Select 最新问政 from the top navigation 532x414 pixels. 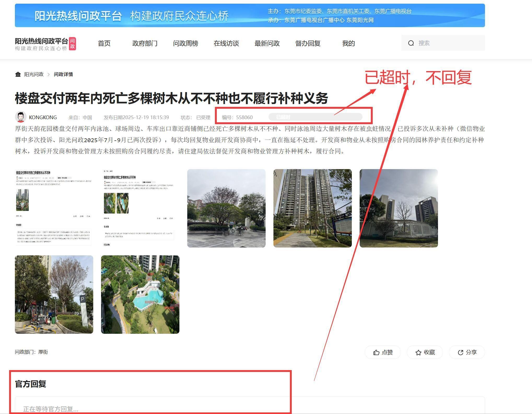pyautogui.click(x=267, y=43)
